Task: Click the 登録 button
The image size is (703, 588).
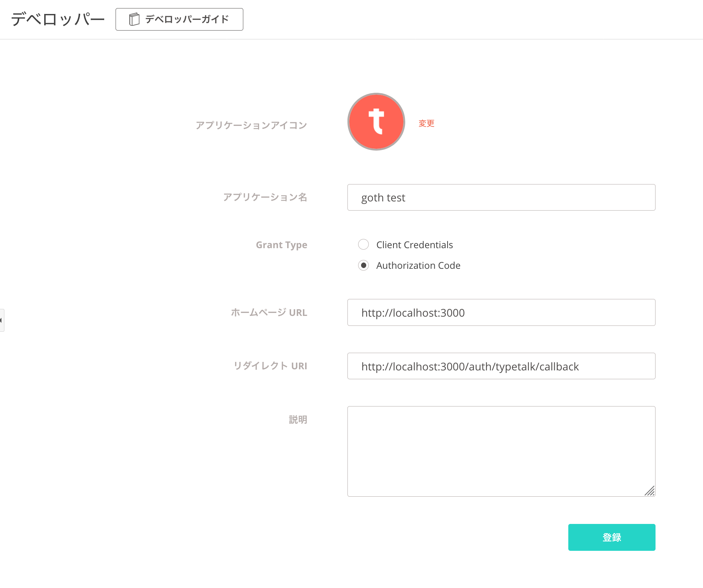Action: (612, 537)
